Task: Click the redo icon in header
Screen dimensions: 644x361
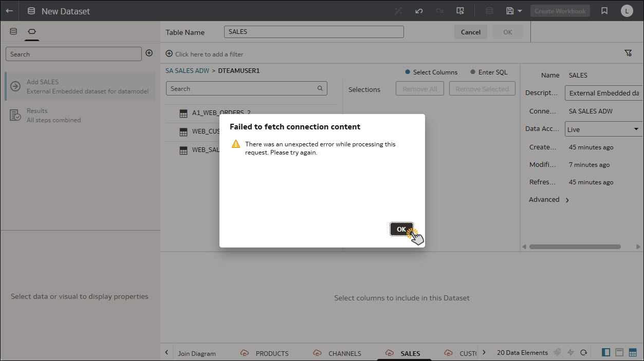Action: [x=439, y=11]
